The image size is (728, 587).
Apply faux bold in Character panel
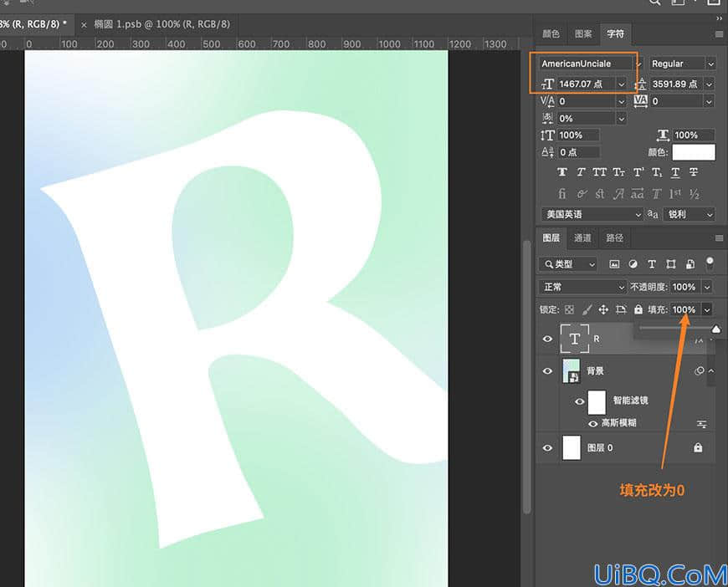coord(561,172)
